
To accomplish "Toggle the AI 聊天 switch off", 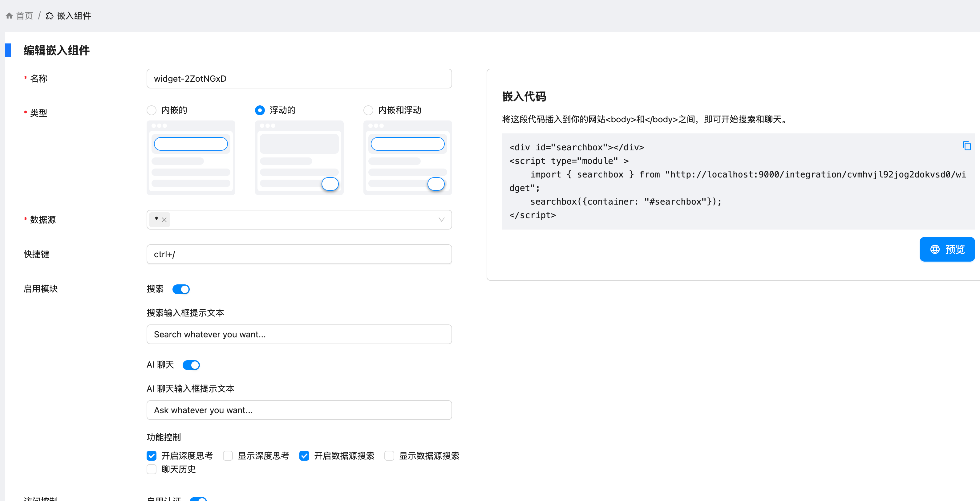I will click(191, 365).
